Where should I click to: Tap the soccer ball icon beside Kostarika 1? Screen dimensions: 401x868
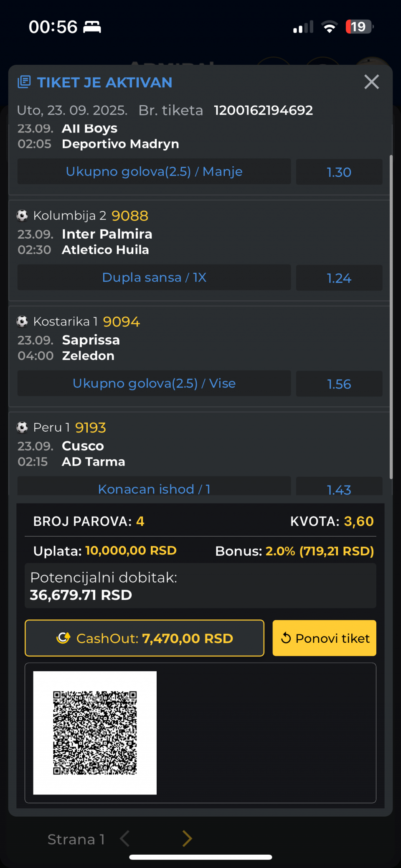point(22,321)
